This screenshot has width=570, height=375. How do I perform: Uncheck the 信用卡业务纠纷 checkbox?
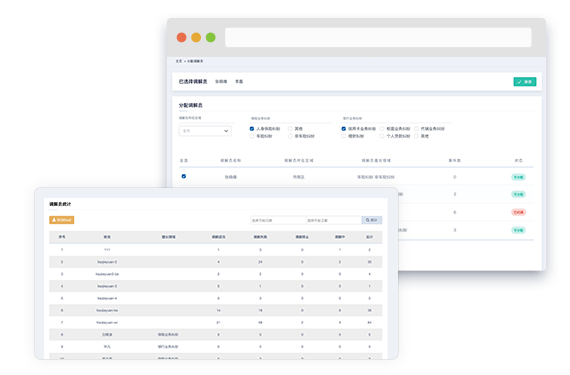point(344,129)
